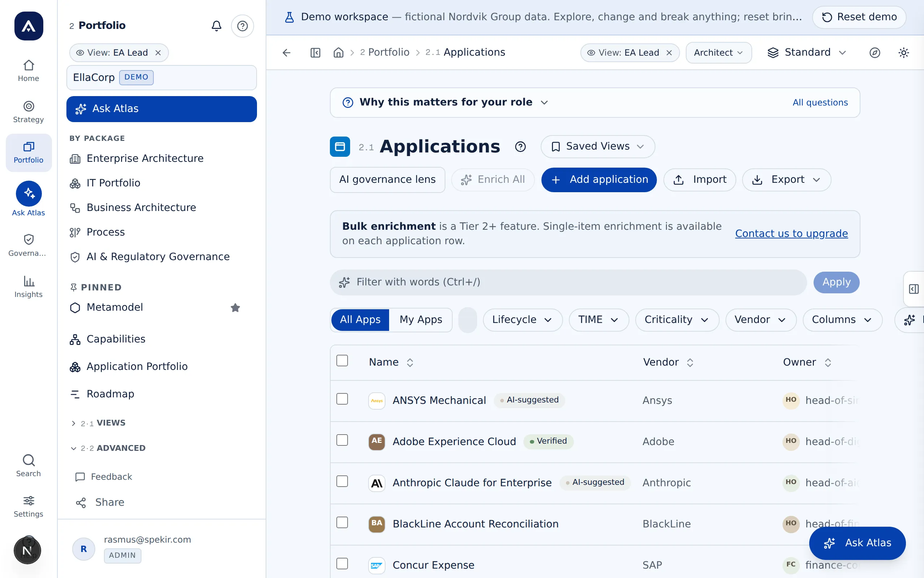Open Process package

(97, 232)
